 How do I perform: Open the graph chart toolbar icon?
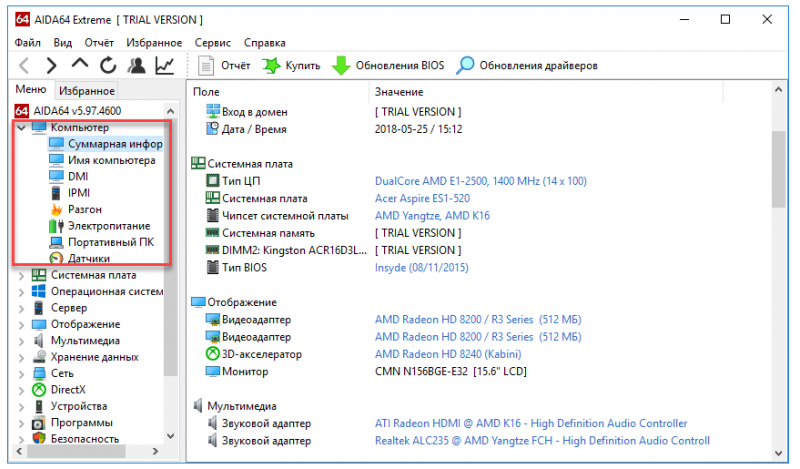tap(165, 65)
